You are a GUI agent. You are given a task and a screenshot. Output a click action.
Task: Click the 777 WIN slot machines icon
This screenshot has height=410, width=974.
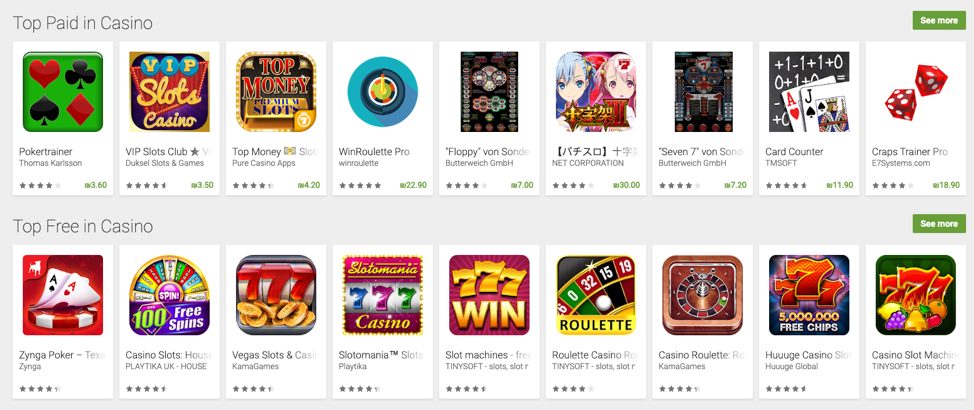point(489,295)
